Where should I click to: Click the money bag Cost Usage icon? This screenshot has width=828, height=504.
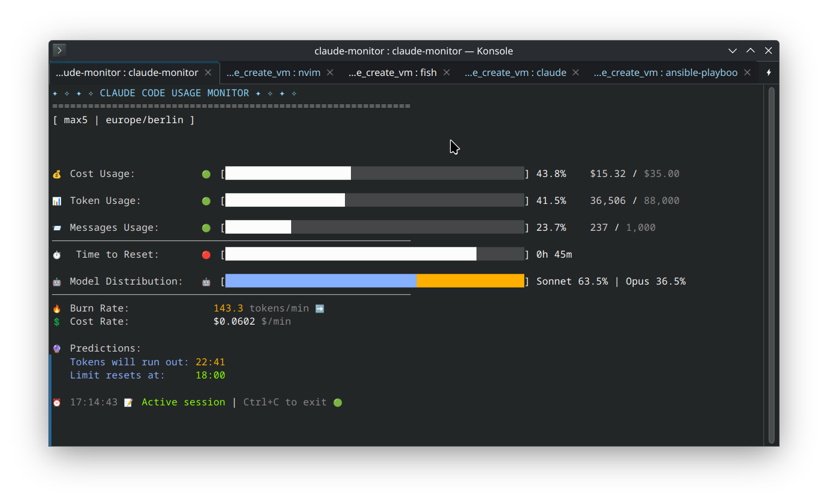click(57, 174)
